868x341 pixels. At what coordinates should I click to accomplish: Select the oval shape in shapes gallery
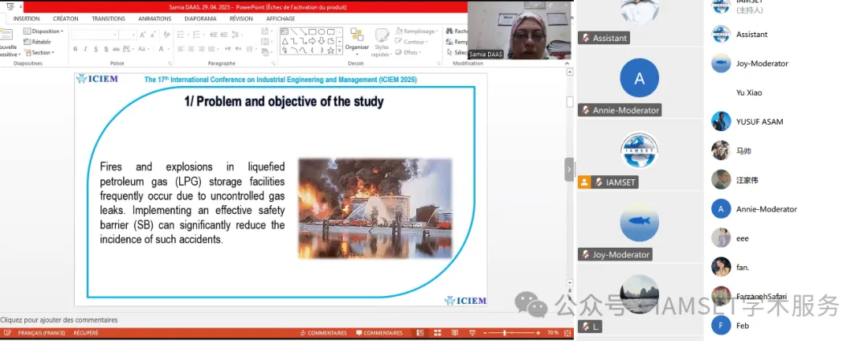321,31
